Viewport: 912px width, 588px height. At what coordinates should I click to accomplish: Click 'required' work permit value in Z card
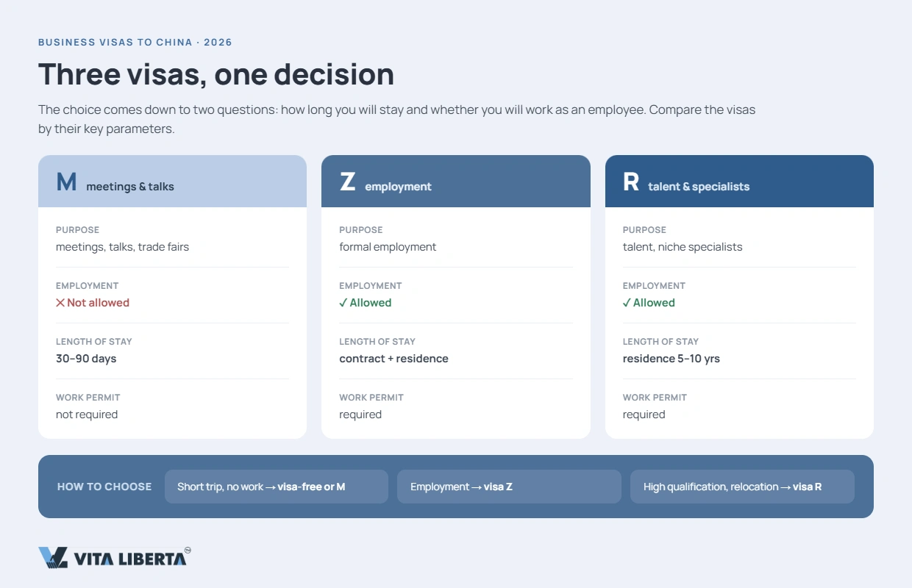[x=360, y=415]
